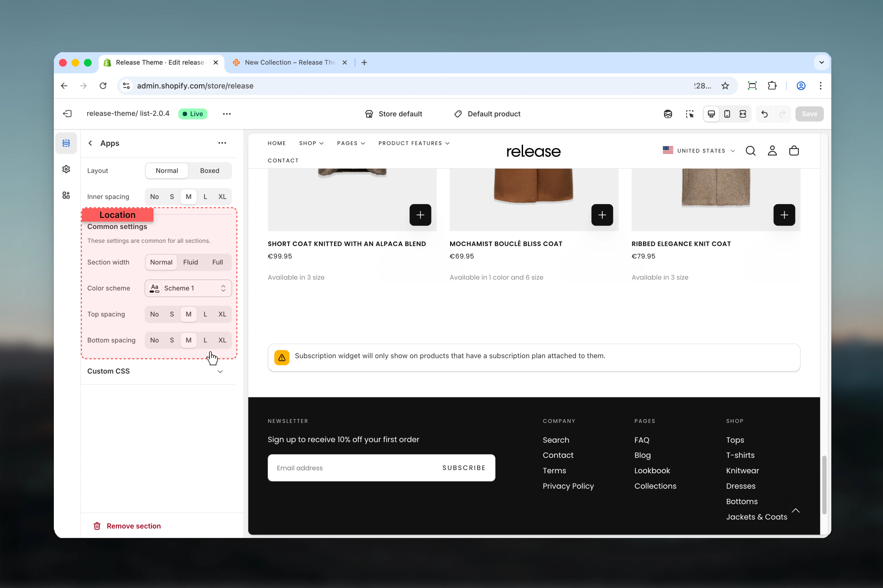The width and height of the screenshot is (883, 588).
Task: Open the PRODUCT FEATURES navigation dropdown
Action: (x=414, y=143)
